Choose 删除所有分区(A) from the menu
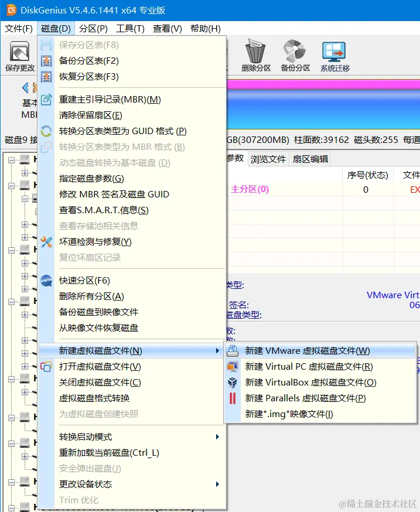The image size is (420, 512). 132,296
